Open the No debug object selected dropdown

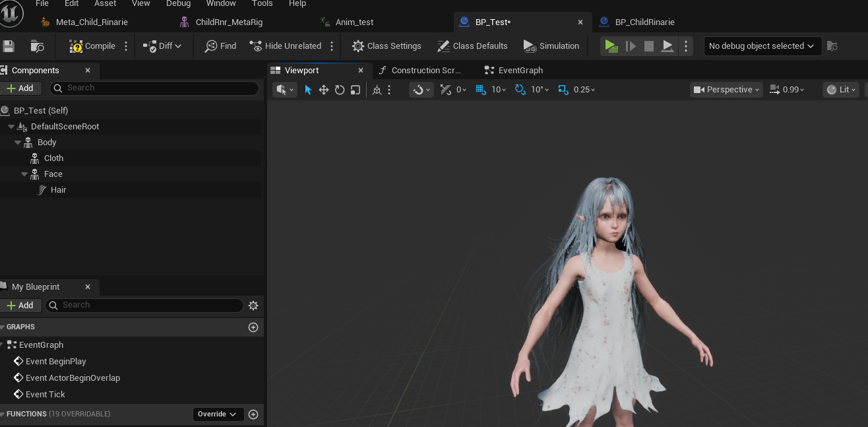(x=761, y=46)
